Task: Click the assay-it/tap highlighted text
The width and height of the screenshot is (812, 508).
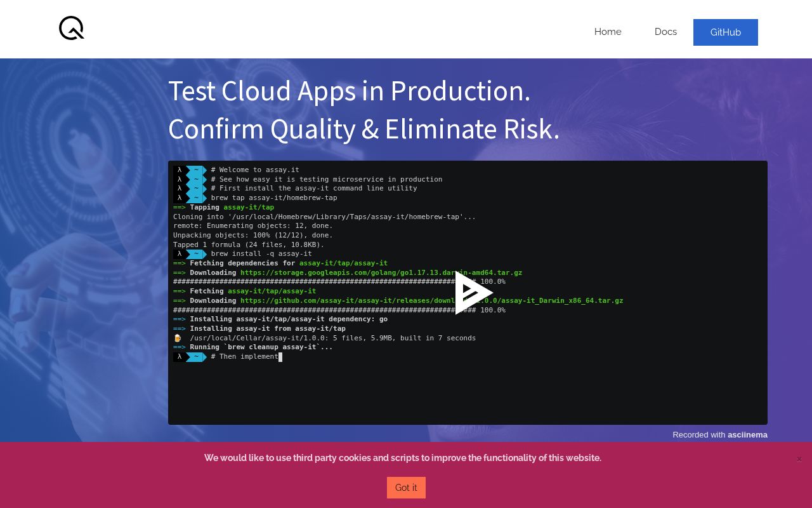Action: coord(249,207)
